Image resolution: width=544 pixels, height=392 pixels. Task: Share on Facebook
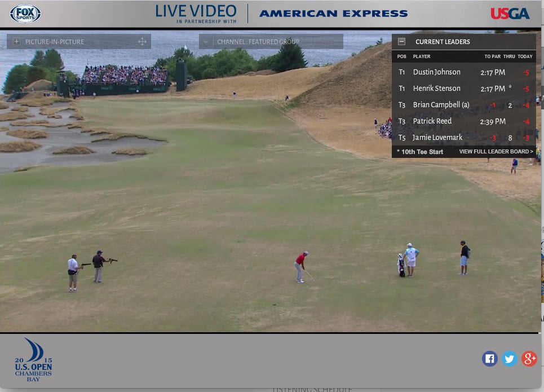coord(490,359)
